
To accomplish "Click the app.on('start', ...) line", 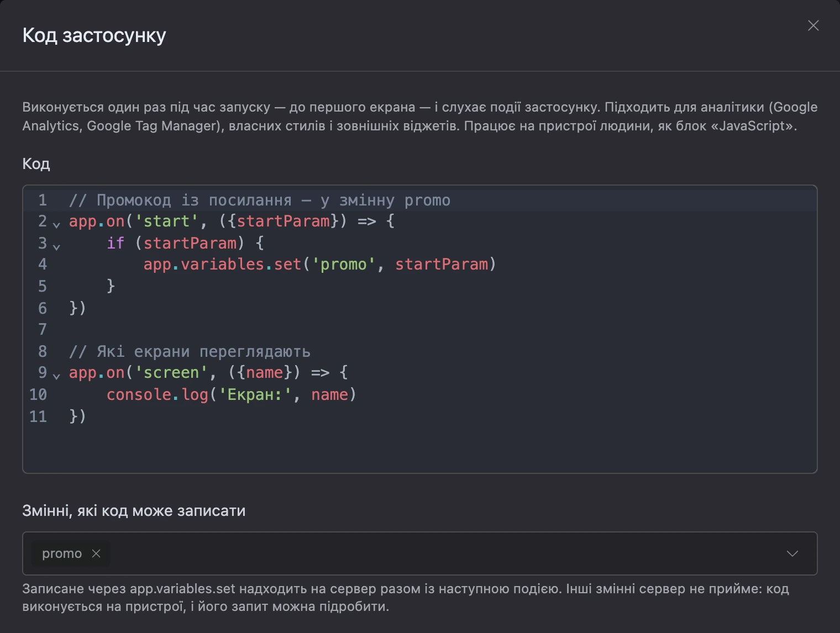I will pyautogui.click(x=232, y=221).
